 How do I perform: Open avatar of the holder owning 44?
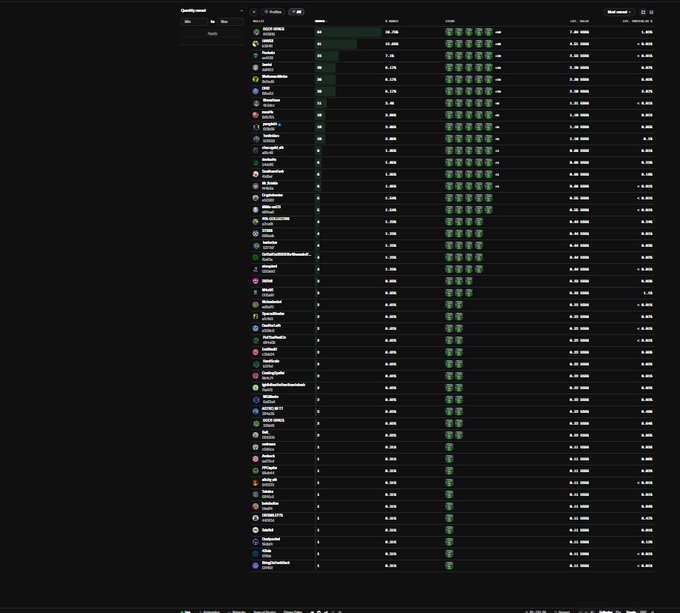point(256,32)
